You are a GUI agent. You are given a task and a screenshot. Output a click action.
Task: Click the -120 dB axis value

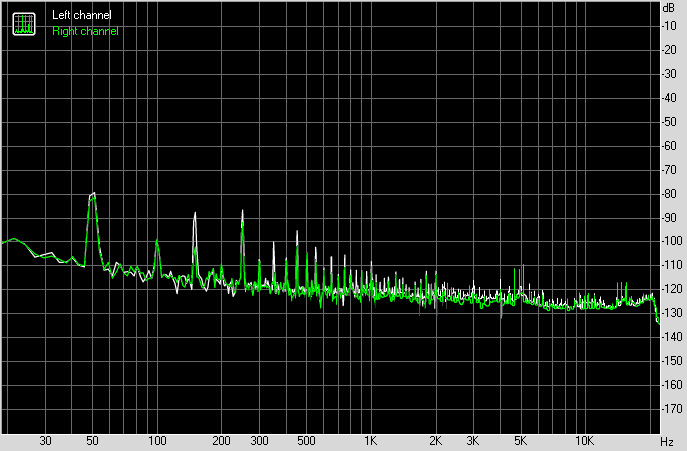[671, 289]
